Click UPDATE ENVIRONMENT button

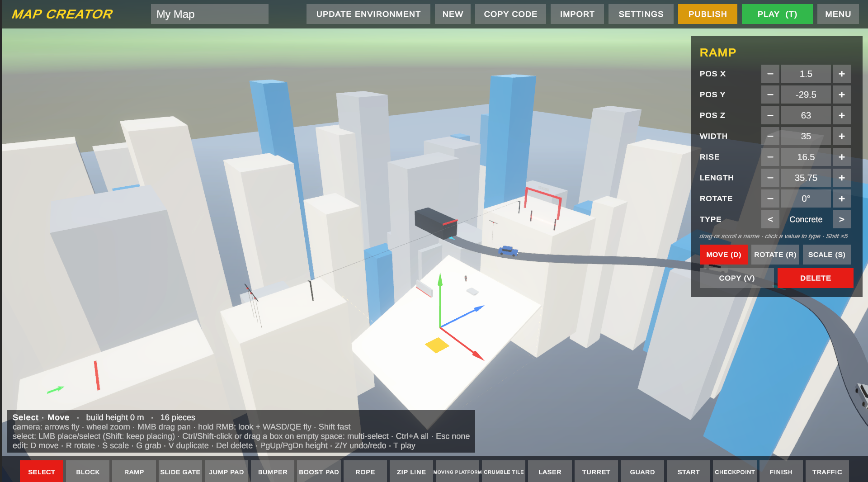point(368,14)
